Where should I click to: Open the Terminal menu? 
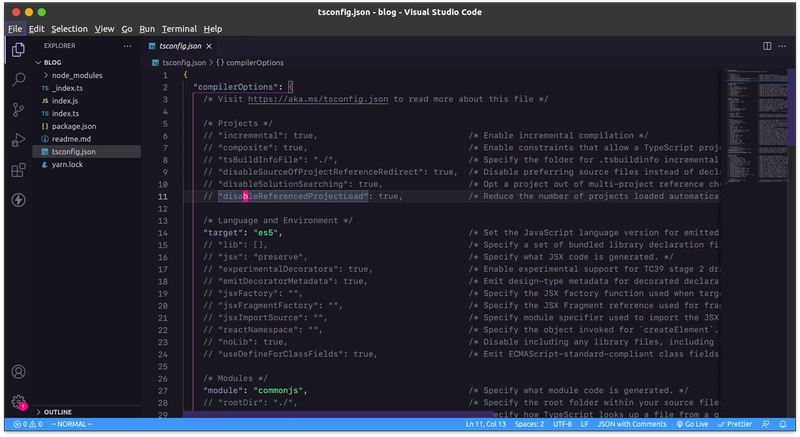tap(179, 29)
